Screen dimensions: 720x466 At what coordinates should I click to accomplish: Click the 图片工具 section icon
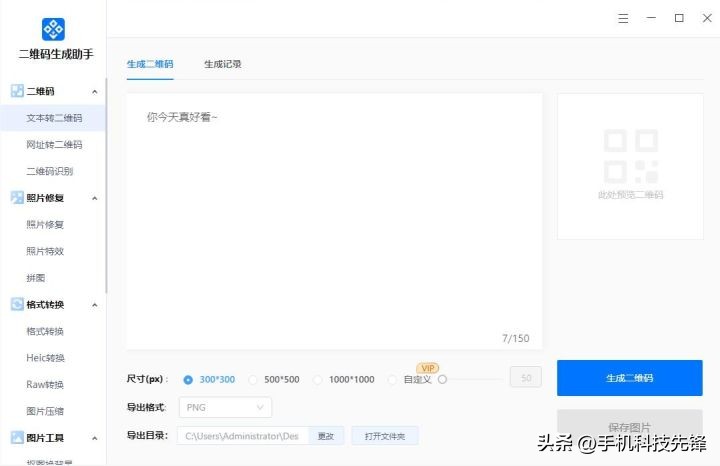[17, 438]
